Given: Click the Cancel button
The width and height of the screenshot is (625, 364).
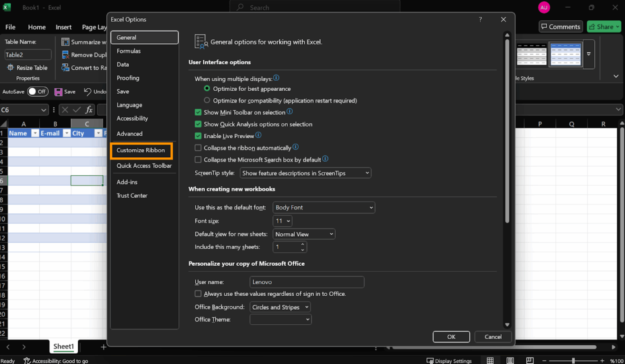Looking at the screenshot, I should tap(493, 337).
